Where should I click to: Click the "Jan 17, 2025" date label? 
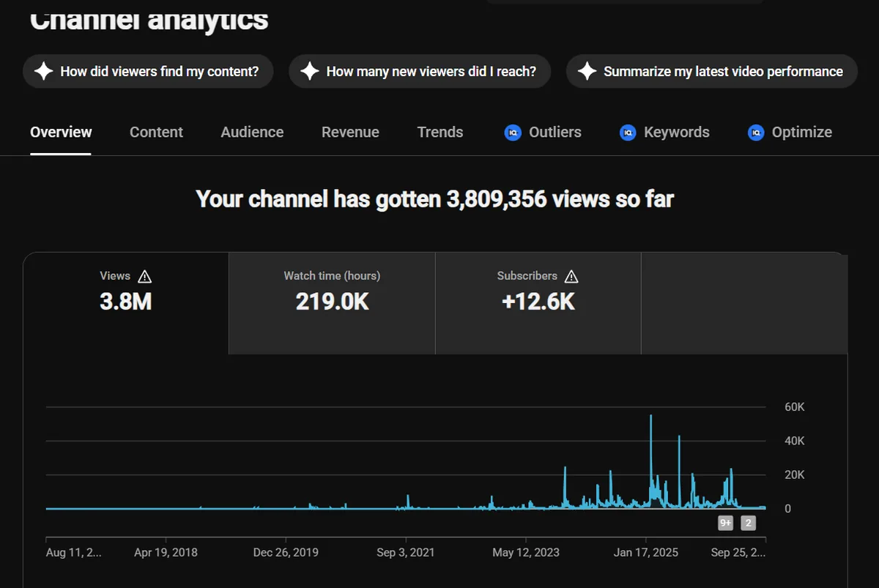click(x=645, y=552)
